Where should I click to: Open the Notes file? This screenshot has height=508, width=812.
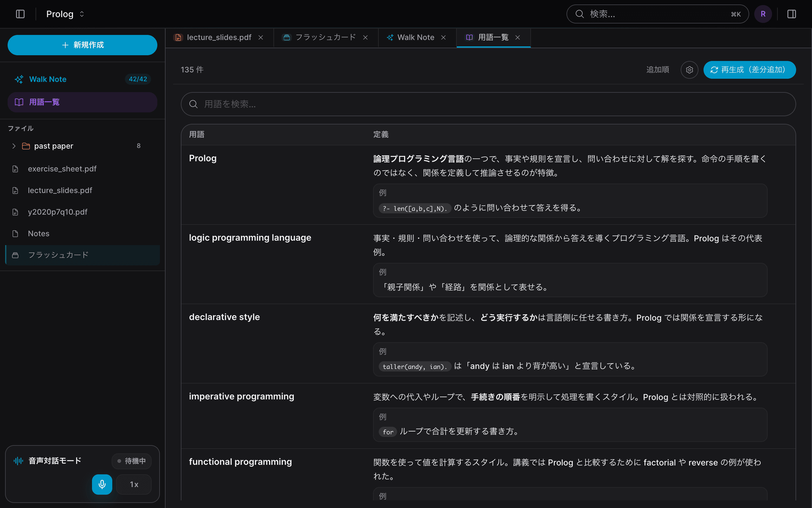click(82, 233)
